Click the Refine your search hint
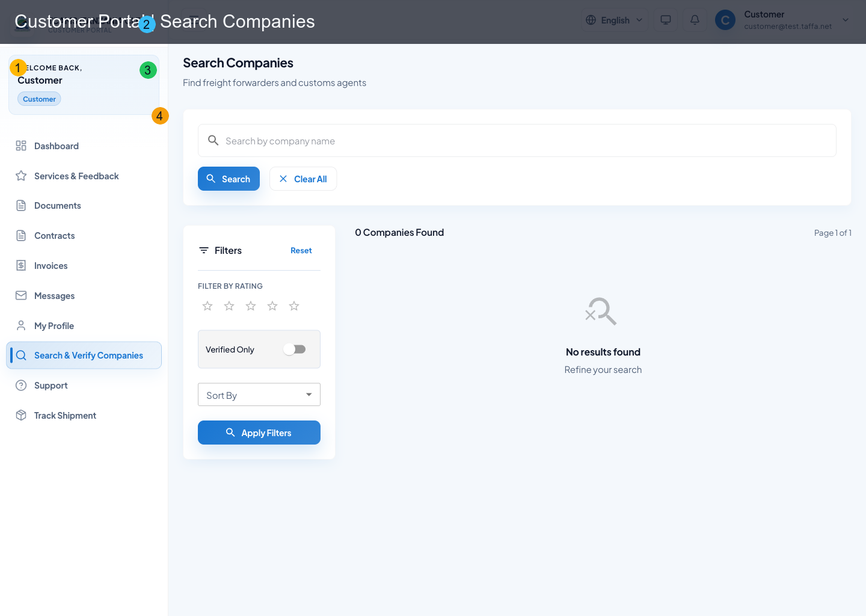 click(603, 369)
